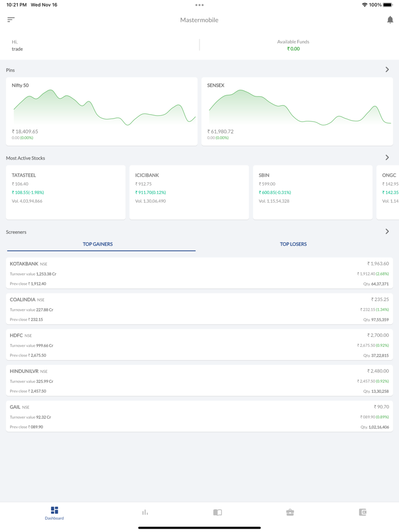
Task: Expand the Pins section arrow
Action: [x=387, y=70]
